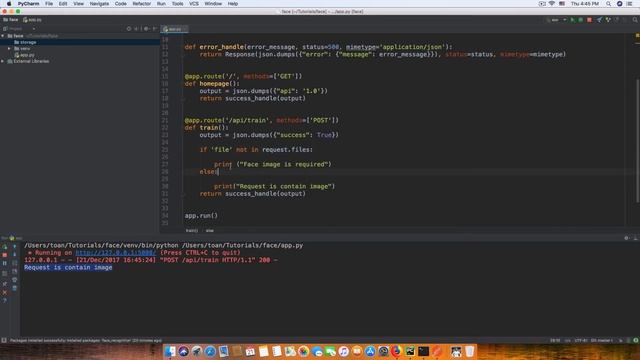
Task: Hide the Project tool window
Action: pyautogui.click(x=155, y=29)
